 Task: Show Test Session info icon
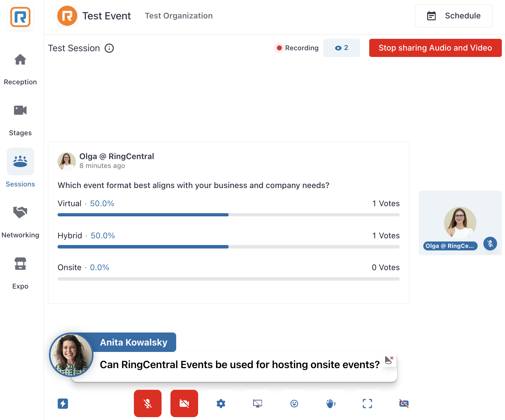point(109,48)
